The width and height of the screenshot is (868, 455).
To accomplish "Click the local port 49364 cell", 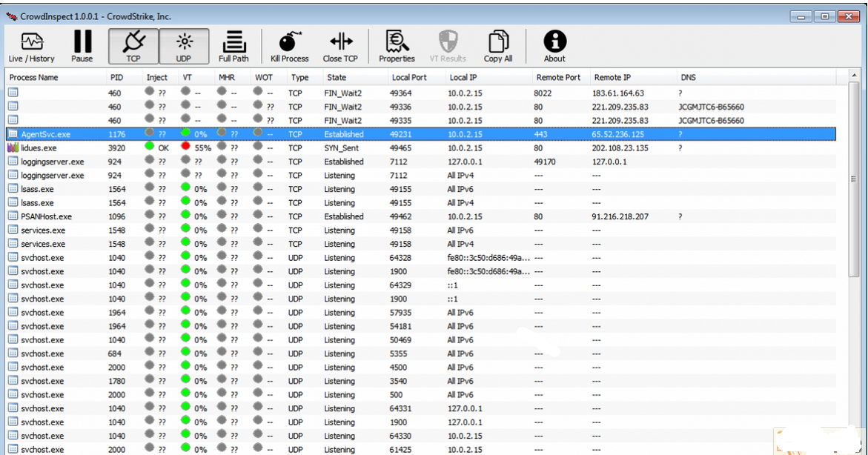I will (401, 93).
